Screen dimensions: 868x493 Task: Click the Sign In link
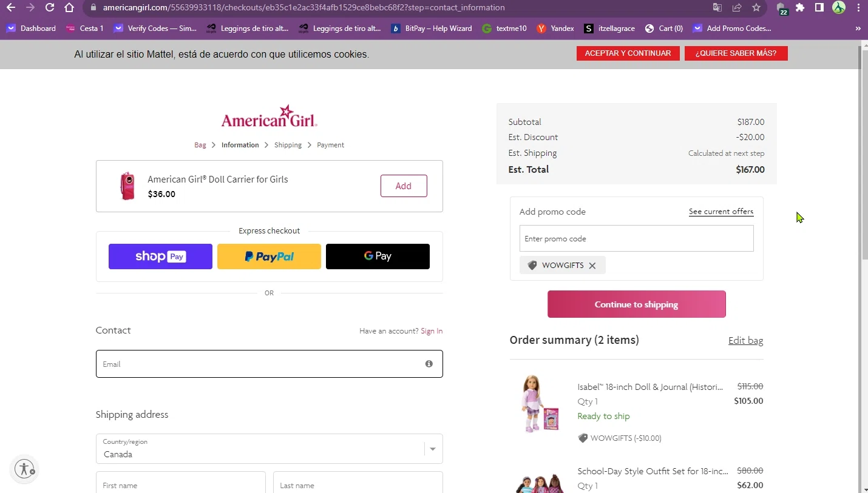click(432, 331)
